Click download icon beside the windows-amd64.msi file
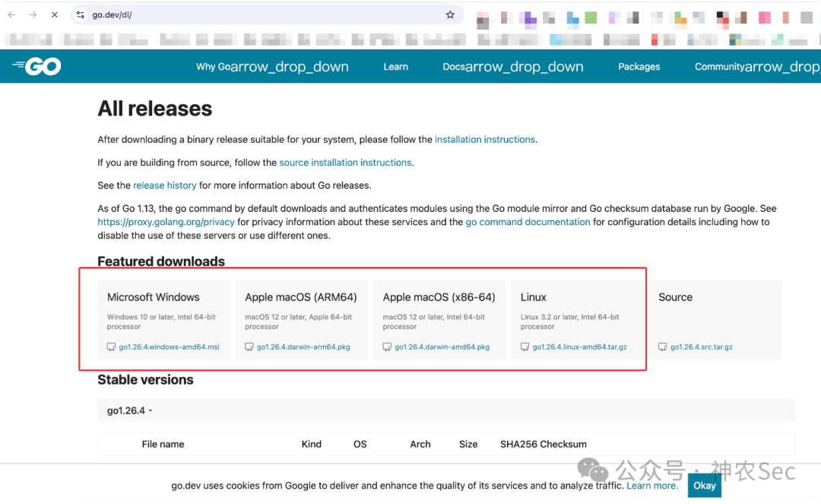 [x=111, y=347]
